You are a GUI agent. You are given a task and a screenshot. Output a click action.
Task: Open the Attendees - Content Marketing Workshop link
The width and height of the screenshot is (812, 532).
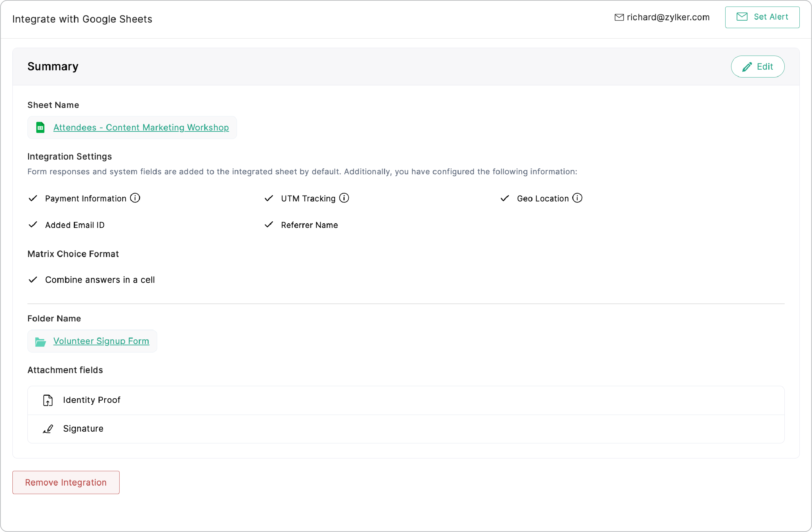[x=141, y=128]
